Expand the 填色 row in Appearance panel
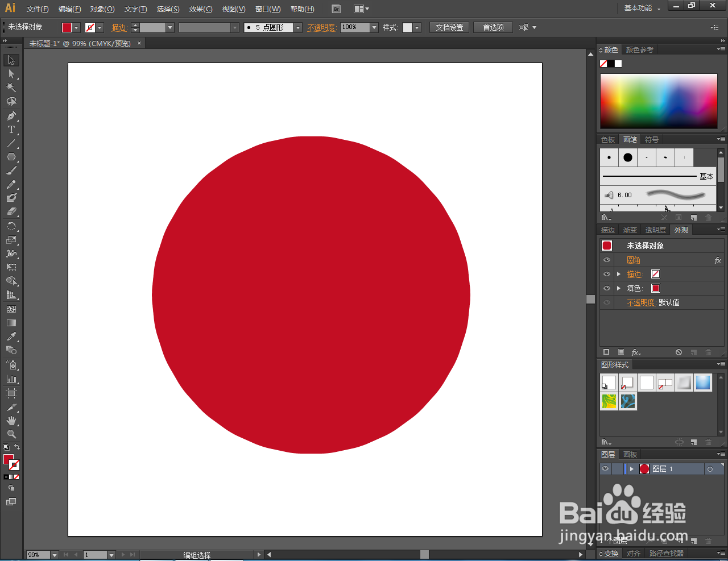Viewport: 728px width, 561px height. click(x=619, y=288)
